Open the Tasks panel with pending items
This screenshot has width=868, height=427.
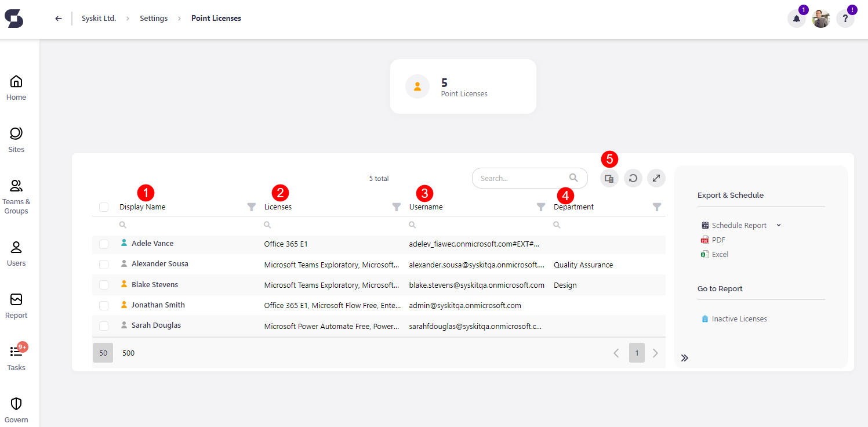(16, 357)
